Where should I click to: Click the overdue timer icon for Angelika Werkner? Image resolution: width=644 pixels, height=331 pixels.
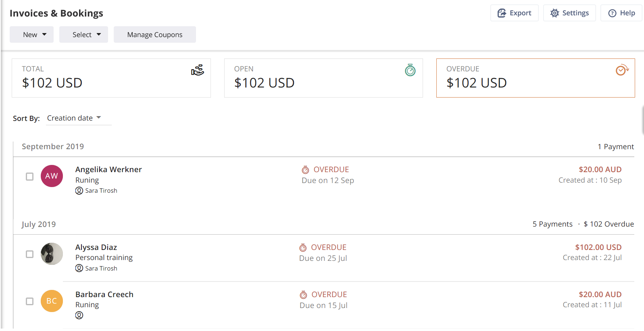[306, 170]
